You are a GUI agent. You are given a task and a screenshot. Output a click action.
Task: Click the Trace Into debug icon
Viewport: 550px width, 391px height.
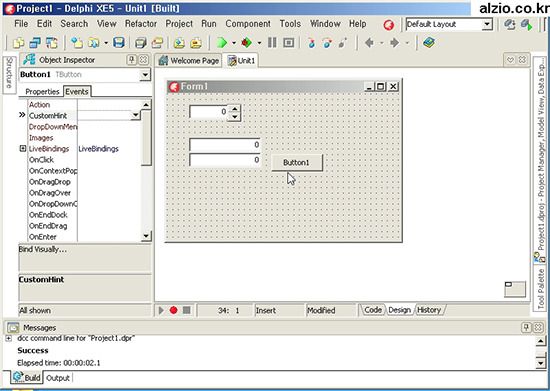(x=311, y=43)
